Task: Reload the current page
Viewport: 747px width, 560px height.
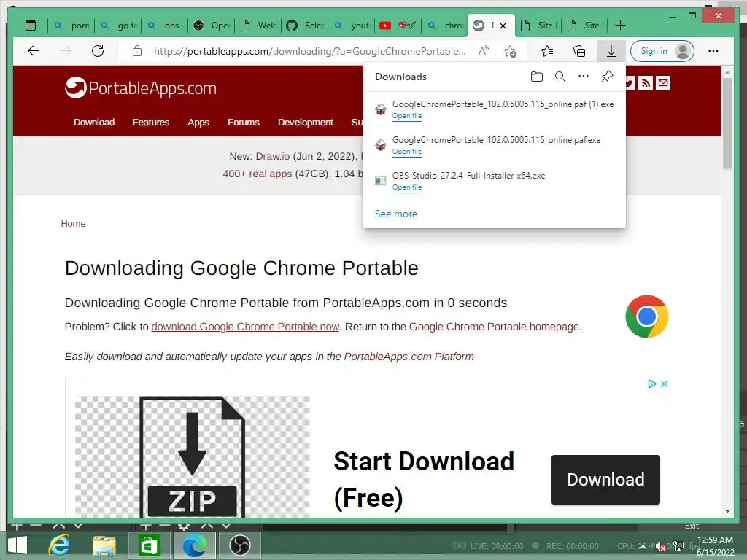Action: [98, 51]
